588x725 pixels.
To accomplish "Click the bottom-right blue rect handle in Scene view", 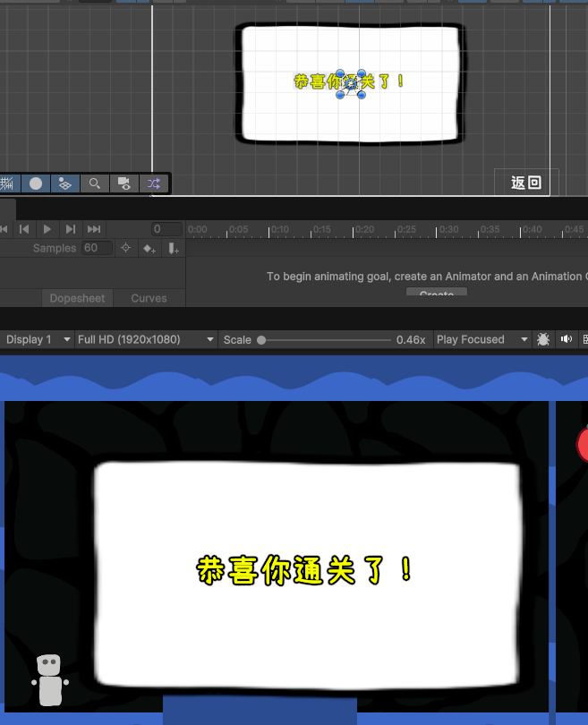I will [362, 95].
